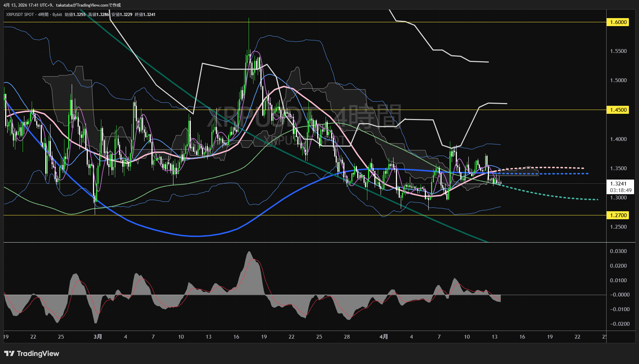Click the closing price 終値1.3241 in the legend
Image resolution: width=639 pixels, height=364 pixels.
(145, 15)
